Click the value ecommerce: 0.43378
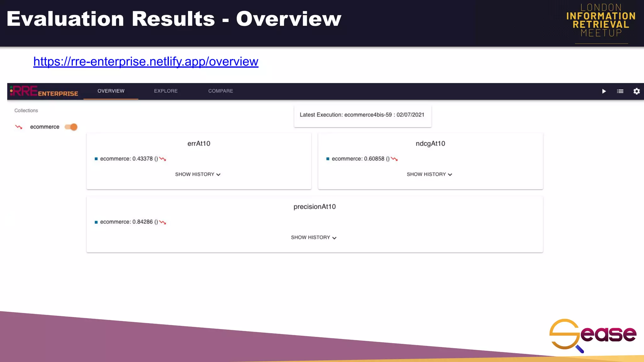The width and height of the screenshot is (644, 362). coord(126,159)
